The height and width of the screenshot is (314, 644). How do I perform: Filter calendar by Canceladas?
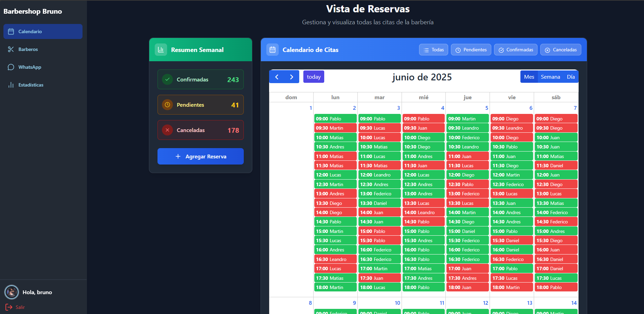click(x=560, y=50)
